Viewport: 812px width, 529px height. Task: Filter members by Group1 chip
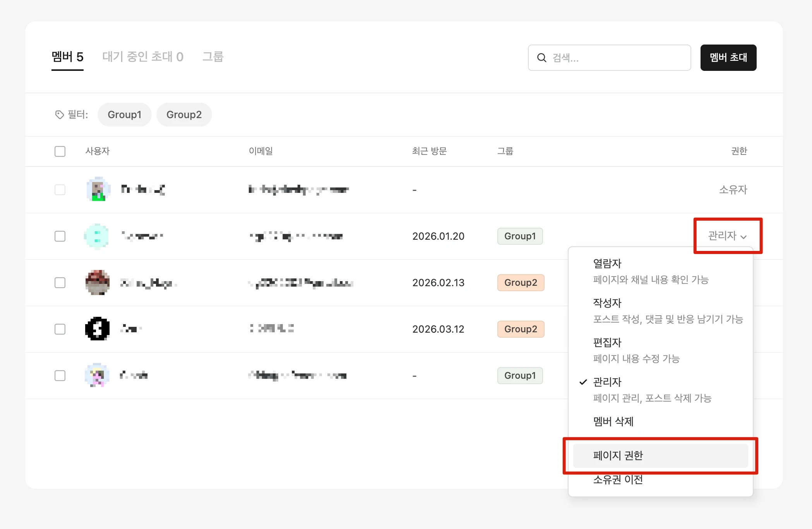[124, 115]
